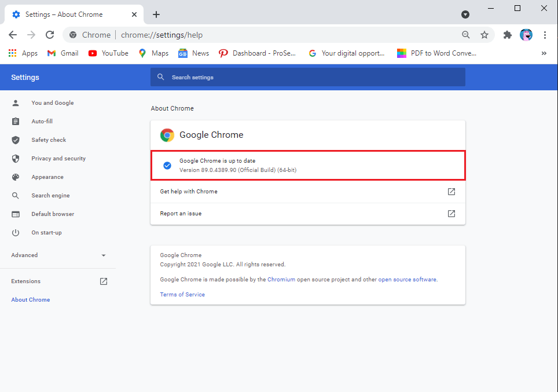Open a new tab
The image size is (558, 392).
coord(156,14)
